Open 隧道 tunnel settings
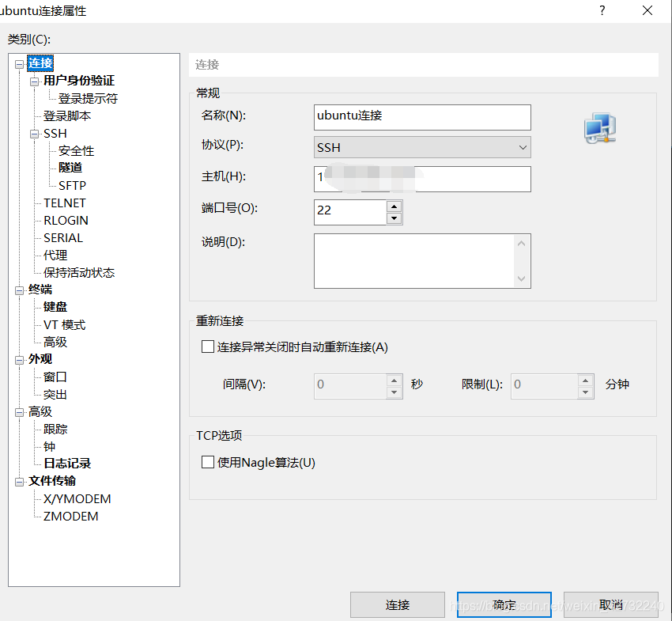672x621 pixels. pyautogui.click(x=70, y=168)
